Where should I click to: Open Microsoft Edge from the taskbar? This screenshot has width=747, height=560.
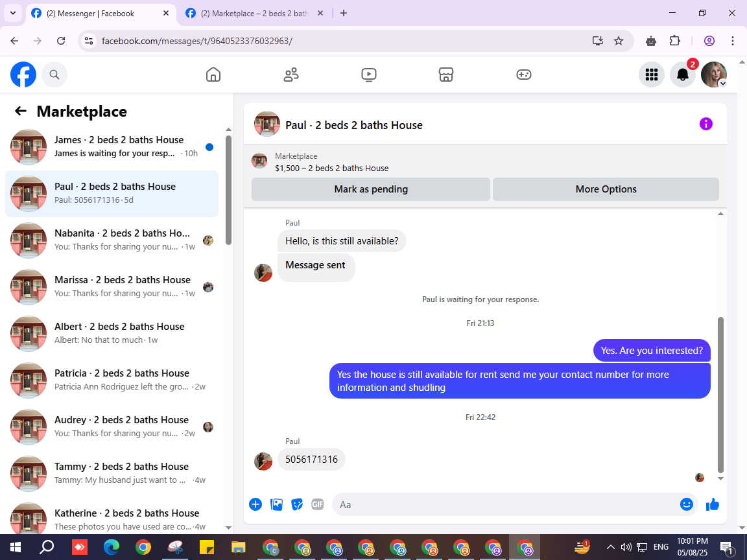pos(111,547)
